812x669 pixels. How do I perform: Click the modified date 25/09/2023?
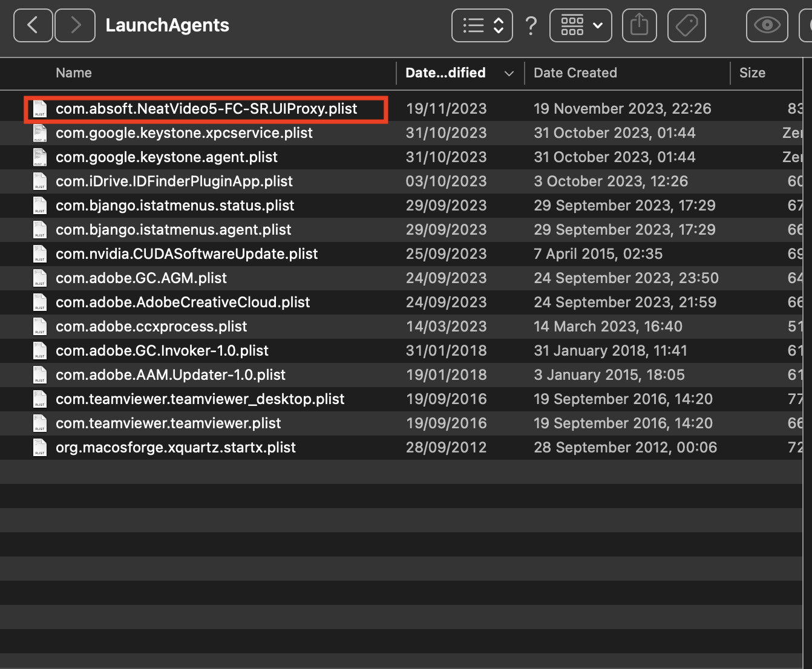pyautogui.click(x=447, y=254)
